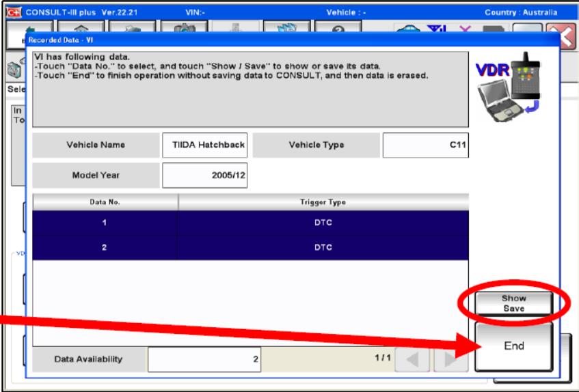Click the Show Save button
Viewport: 579px width, 392px height.
pyautogui.click(x=513, y=303)
